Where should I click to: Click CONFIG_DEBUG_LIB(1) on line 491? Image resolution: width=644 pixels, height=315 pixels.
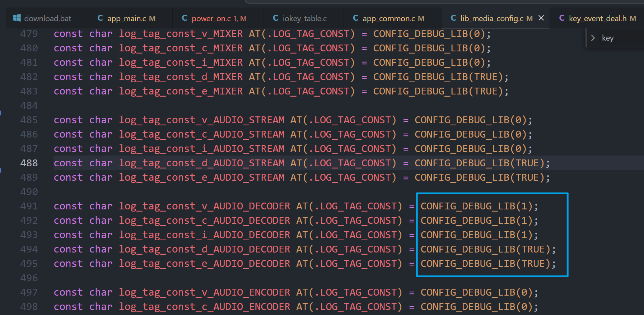[x=477, y=206]
